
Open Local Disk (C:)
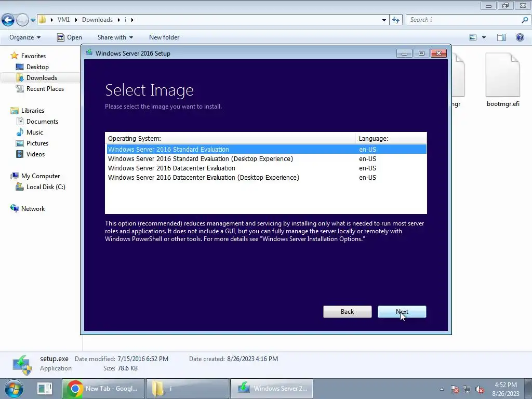point(46,187)
